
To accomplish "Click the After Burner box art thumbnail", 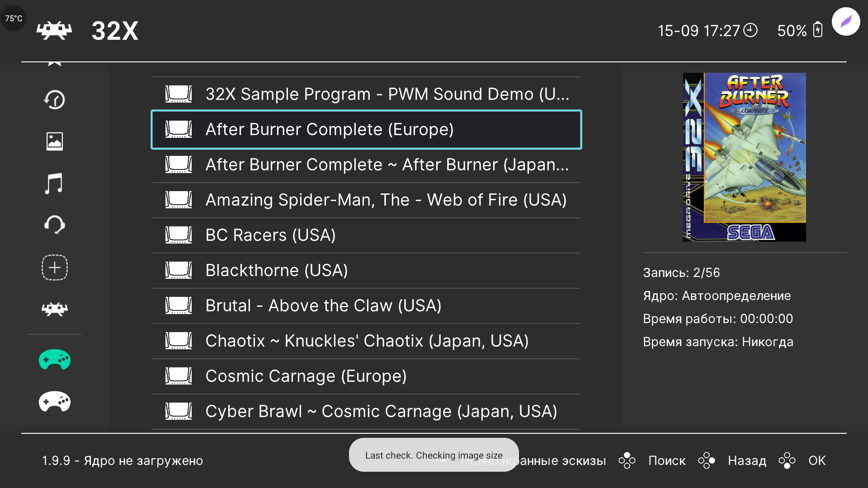I will coord(744,157).
